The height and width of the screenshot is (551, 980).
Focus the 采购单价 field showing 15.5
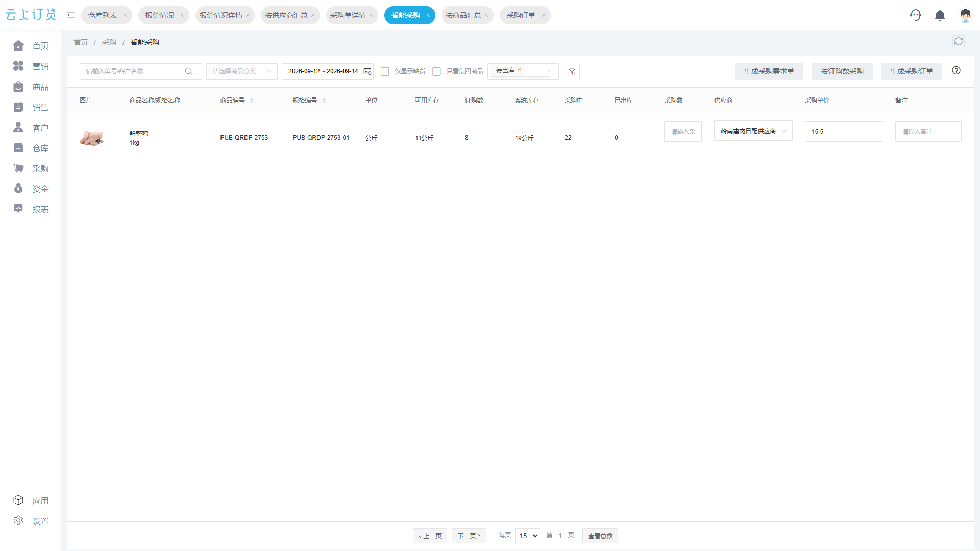tap(844, 132)
